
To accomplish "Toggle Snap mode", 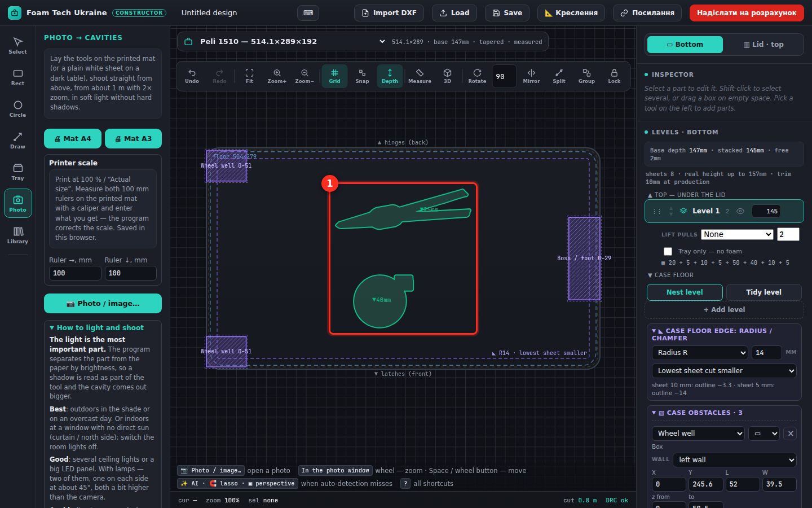I will click(x=362, y=76).
